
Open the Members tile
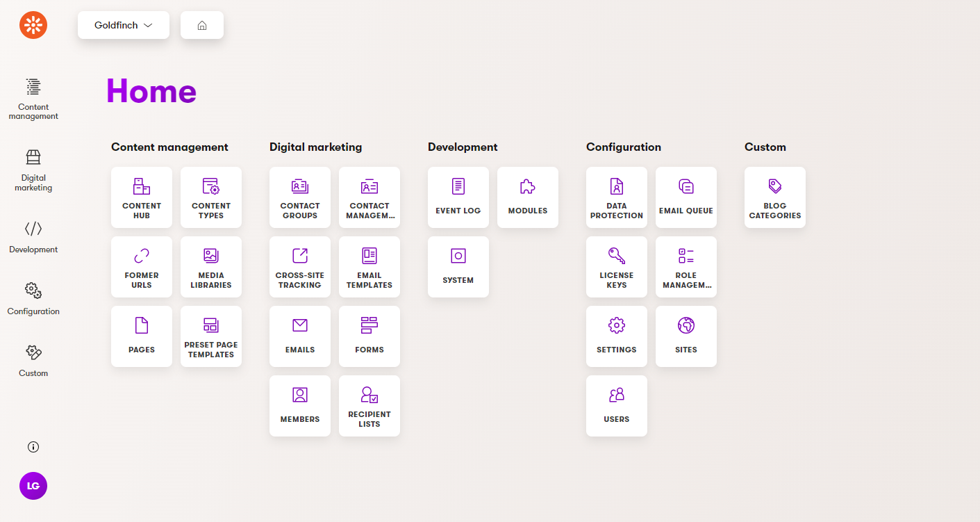[x=300, y=406]
